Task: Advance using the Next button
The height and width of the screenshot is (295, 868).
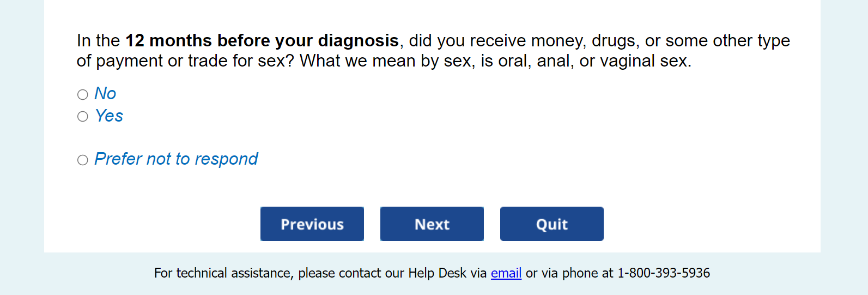Action: (x=432, y=224)
